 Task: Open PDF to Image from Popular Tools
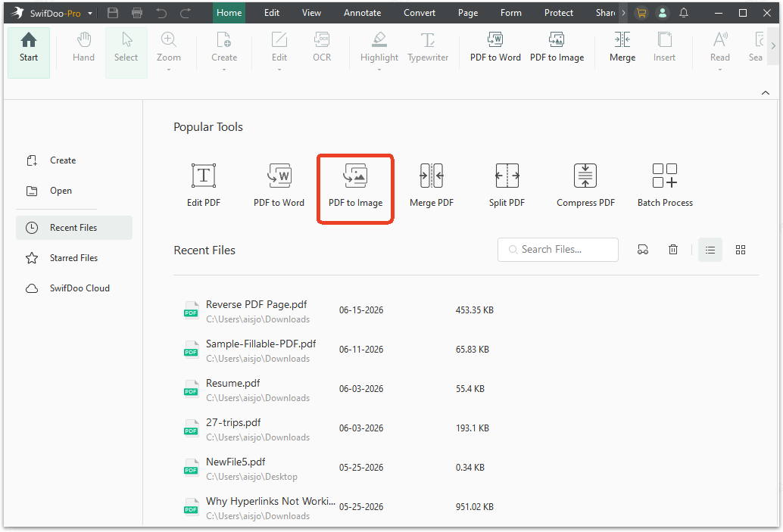click(355, 185)
